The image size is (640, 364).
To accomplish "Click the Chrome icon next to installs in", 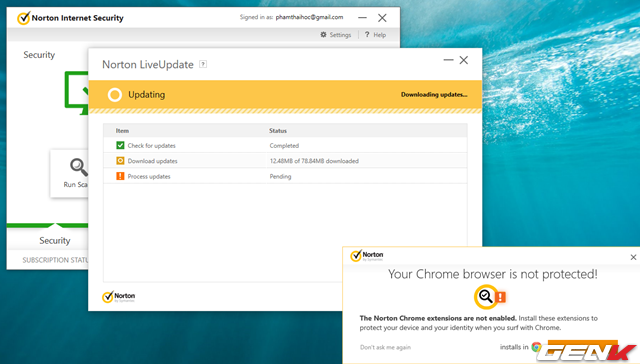I will (536, 347).
